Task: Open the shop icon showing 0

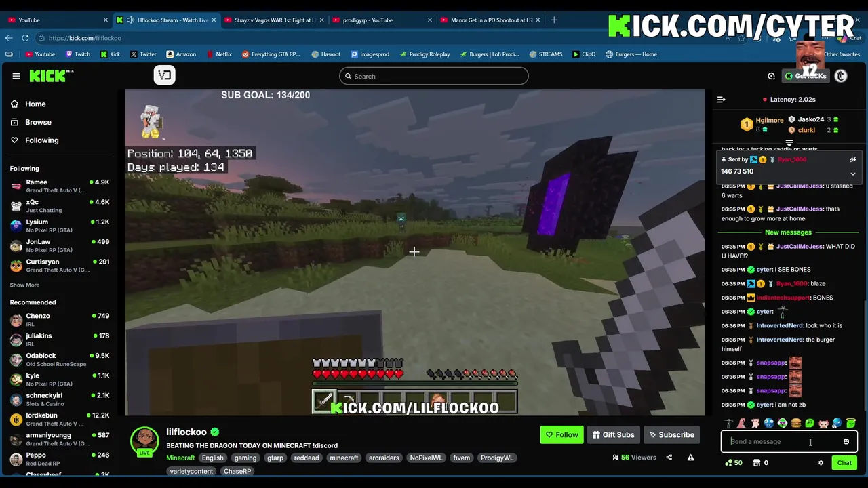Action: click(x=761, y=463)
